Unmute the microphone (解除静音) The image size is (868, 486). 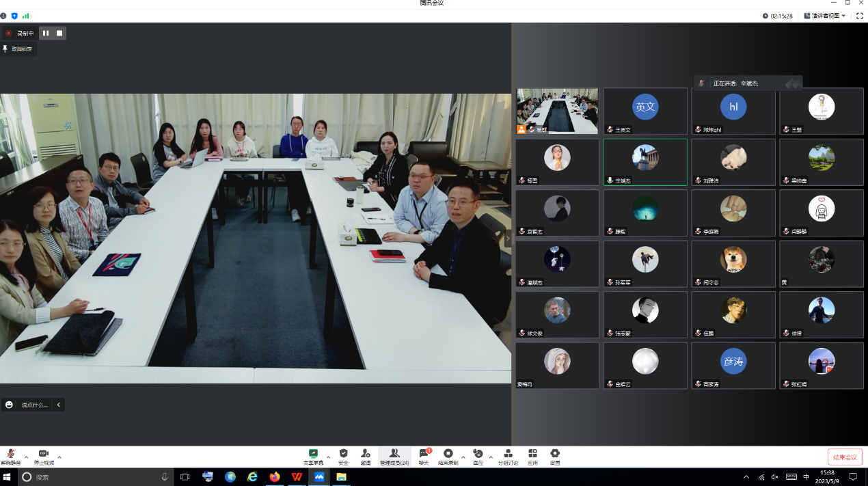pyautogui.click(x=11, y=456)
